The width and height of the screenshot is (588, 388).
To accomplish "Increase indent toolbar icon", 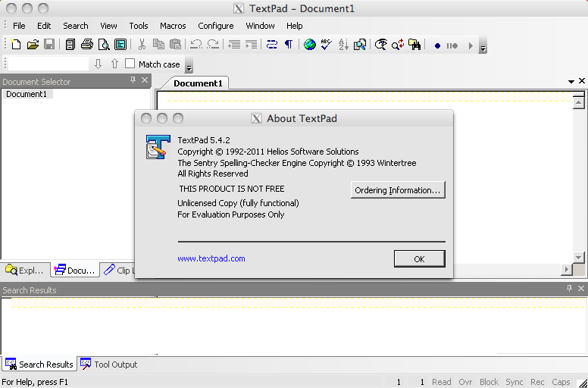I will point(251,44).
